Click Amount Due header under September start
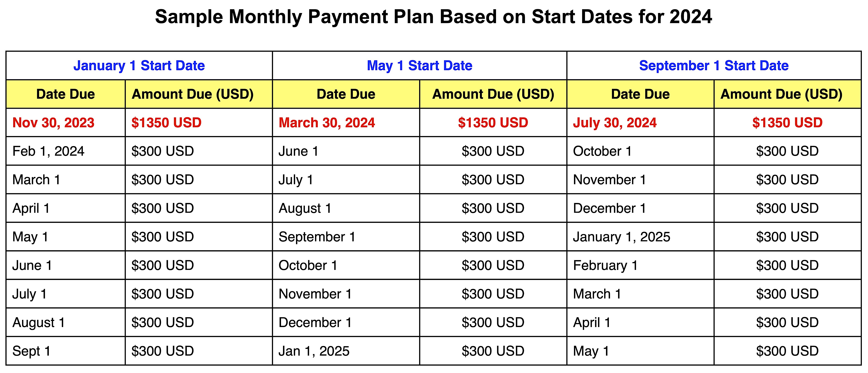The image size is (868, 373). tap(781, 94)
